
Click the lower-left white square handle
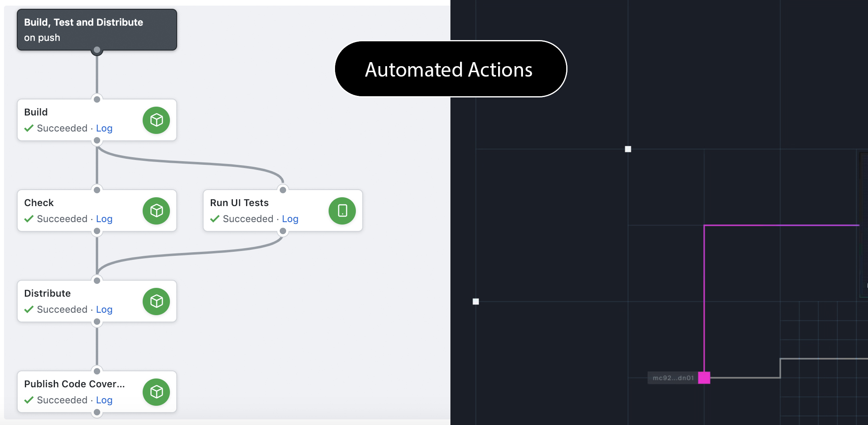(x=476, y=302)
